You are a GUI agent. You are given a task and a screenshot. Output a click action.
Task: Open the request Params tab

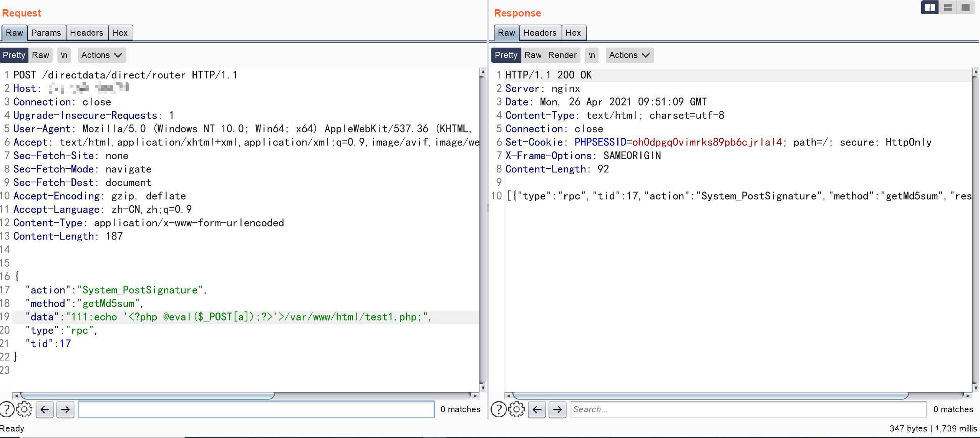(x=46, y=33)
